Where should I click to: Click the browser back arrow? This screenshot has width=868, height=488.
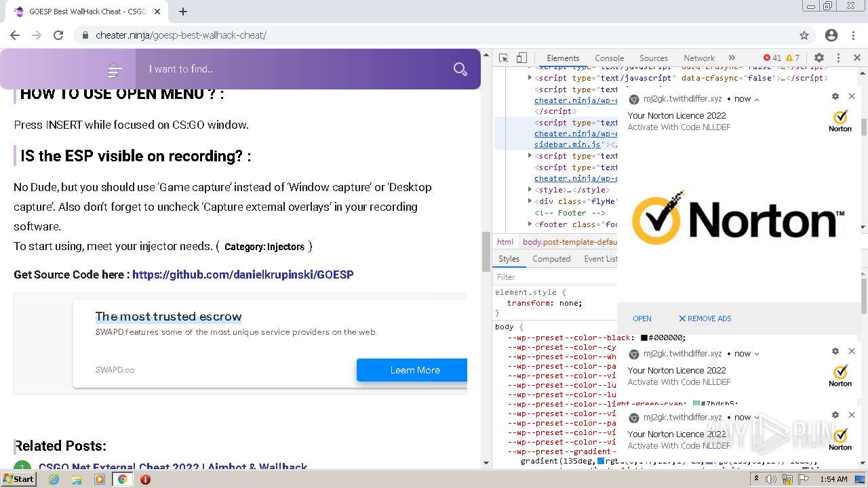pyautogui.click(x=15, y=35)
